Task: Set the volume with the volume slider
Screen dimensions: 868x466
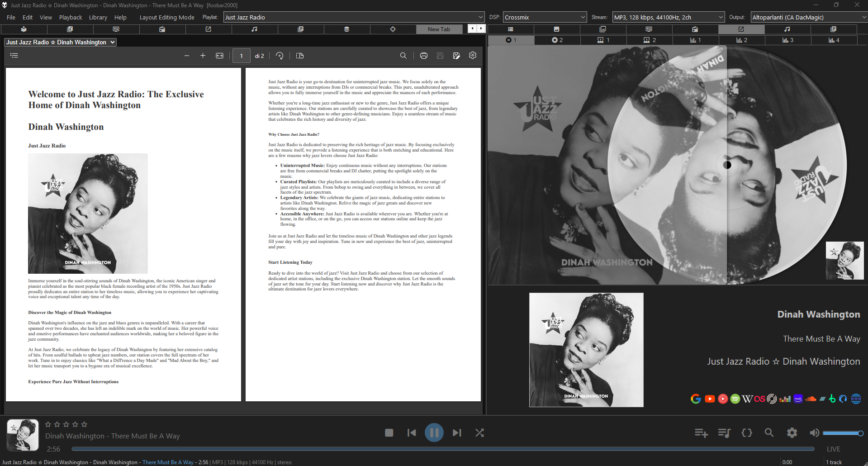Action: click(843, 433)
